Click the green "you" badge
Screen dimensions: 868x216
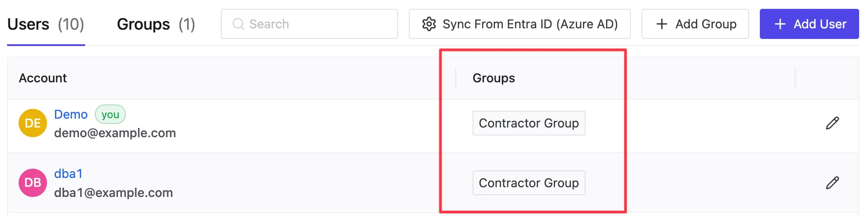click(110, 115)
